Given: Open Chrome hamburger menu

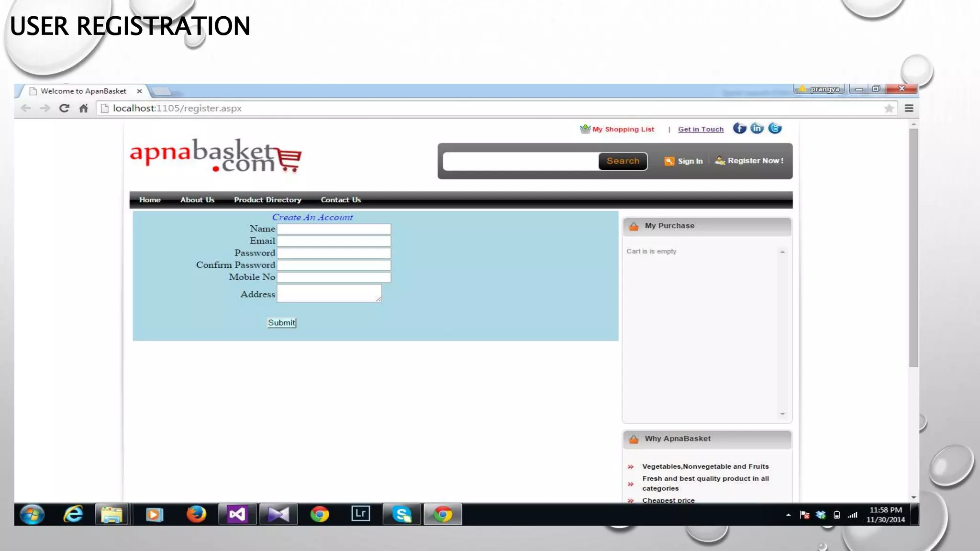Looking at the screenshot, I should point(909,109).
